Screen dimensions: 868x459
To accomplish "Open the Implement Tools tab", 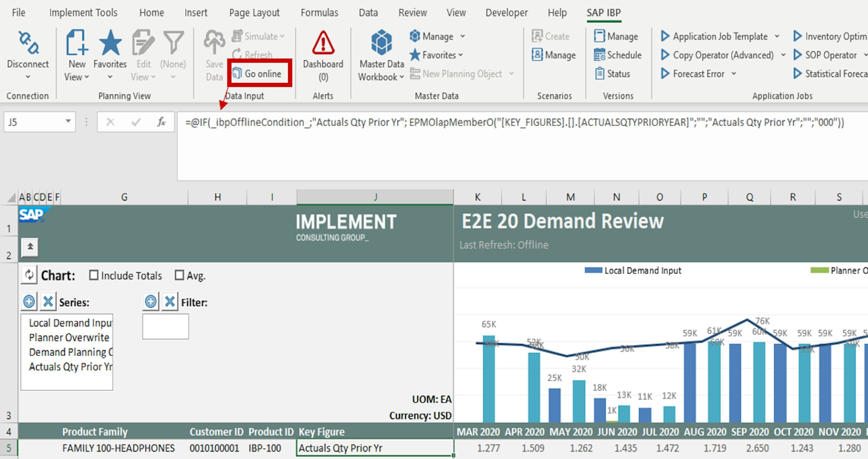I will click(83, 13).
